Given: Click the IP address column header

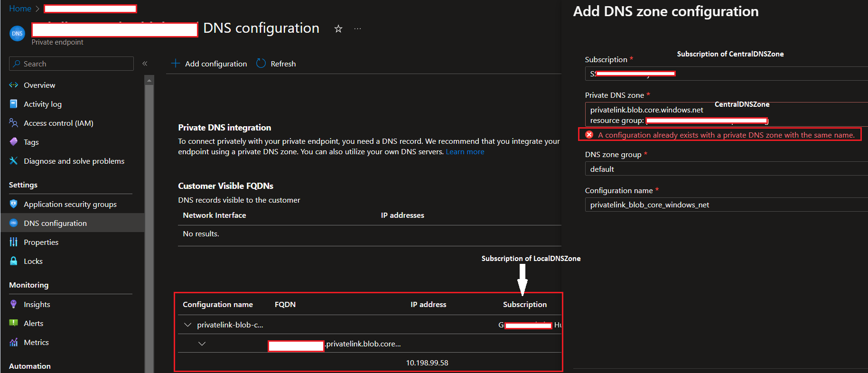Looking at the screenshot, I should [429, 305].
